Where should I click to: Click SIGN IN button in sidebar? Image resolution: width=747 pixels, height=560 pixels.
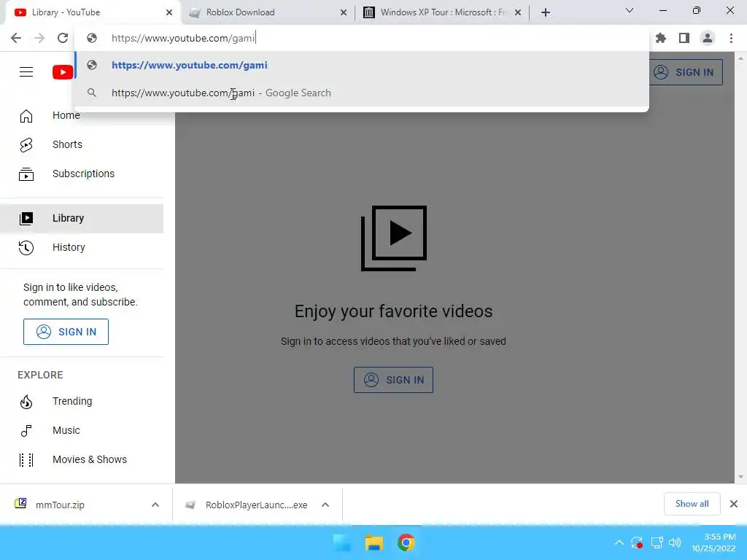(x=66, y=332)
